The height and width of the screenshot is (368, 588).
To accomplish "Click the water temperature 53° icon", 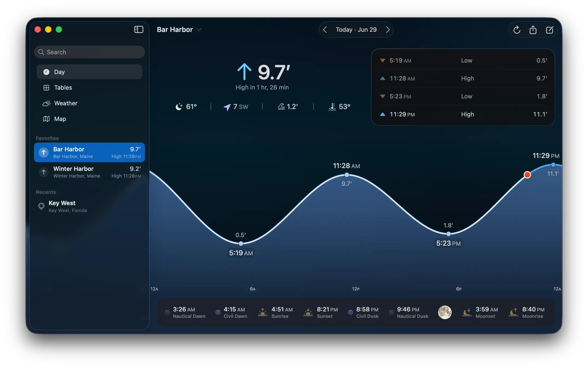I will pos(332,106).
